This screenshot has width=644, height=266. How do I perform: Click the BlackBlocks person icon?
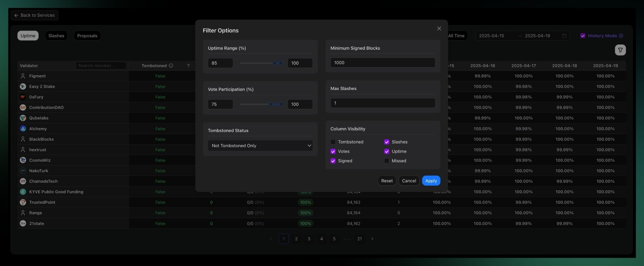coord(23,139)
